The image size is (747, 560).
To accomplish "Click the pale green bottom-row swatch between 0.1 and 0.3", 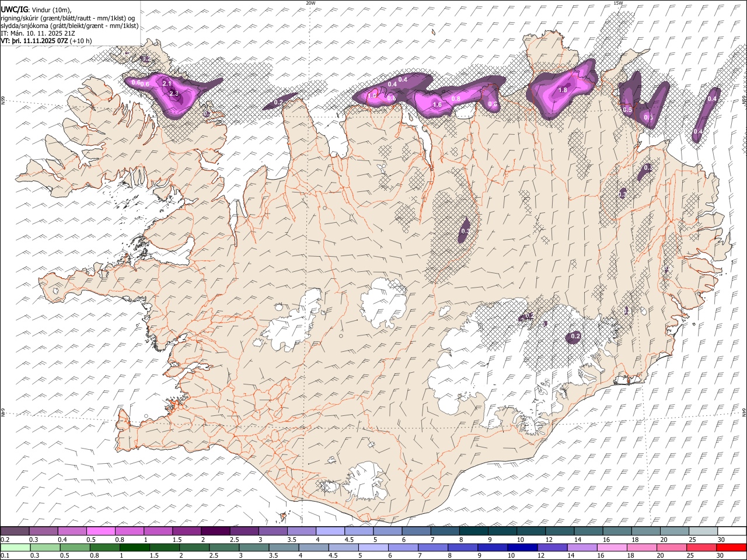I will pyautogui.click(x=15, y=547).
